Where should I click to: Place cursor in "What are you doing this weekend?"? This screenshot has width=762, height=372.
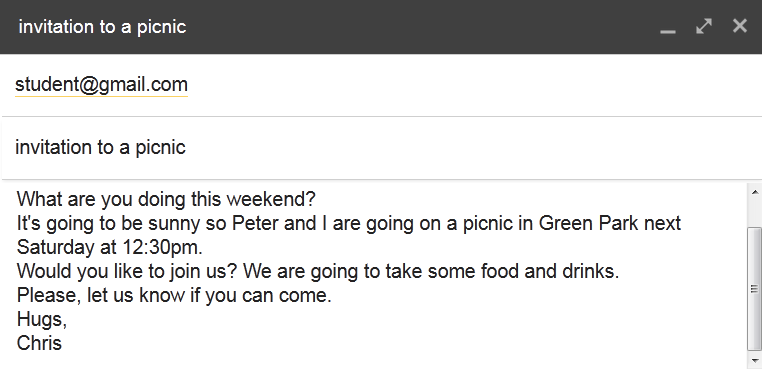(166, 199)
